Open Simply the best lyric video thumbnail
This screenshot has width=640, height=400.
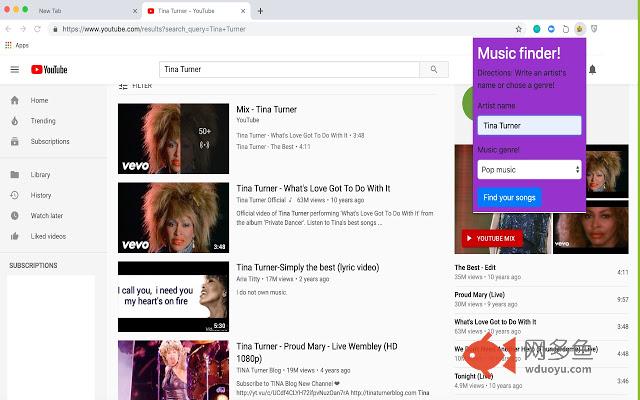(173, 296)
